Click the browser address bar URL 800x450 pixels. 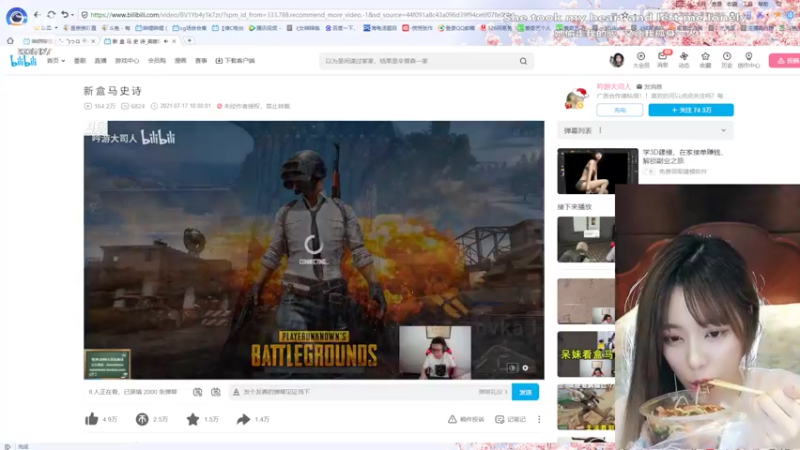coord(301,15)
